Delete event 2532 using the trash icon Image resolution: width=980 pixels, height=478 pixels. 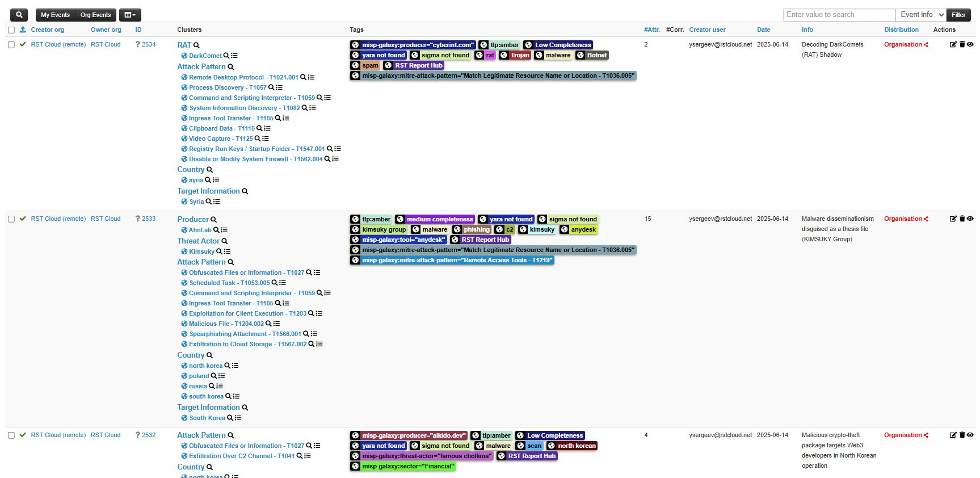962,435
